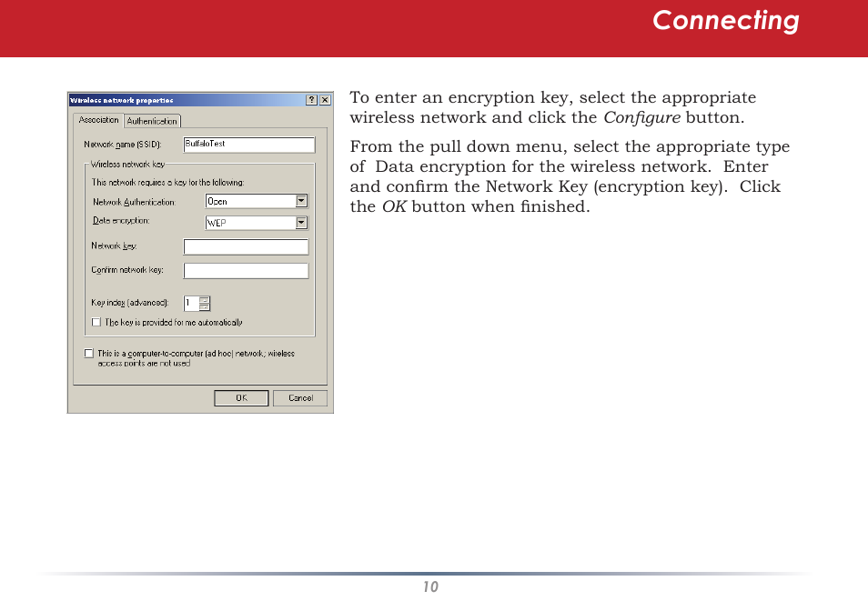
Task: Close the Wireless network properties dialog
Action: point(325,100)
